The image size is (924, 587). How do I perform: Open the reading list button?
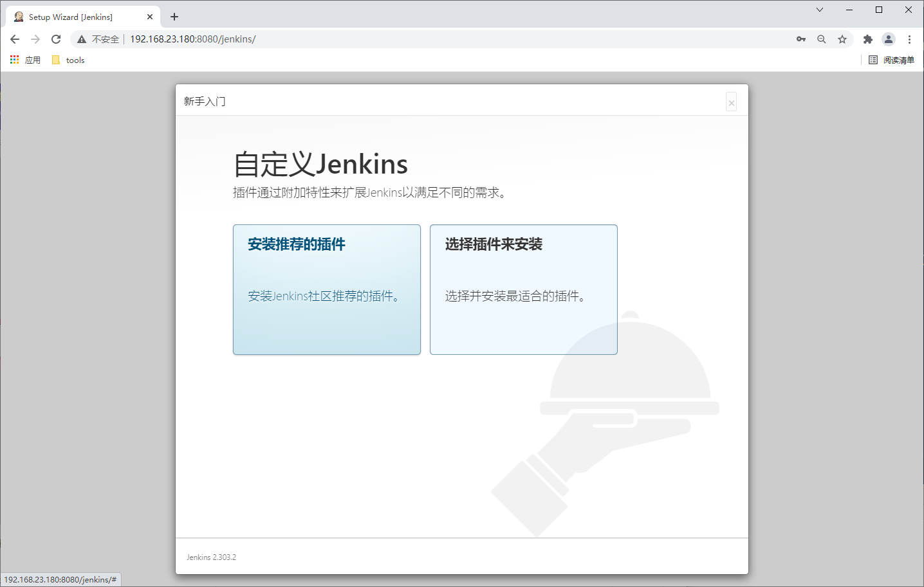[x=891, y=60]
